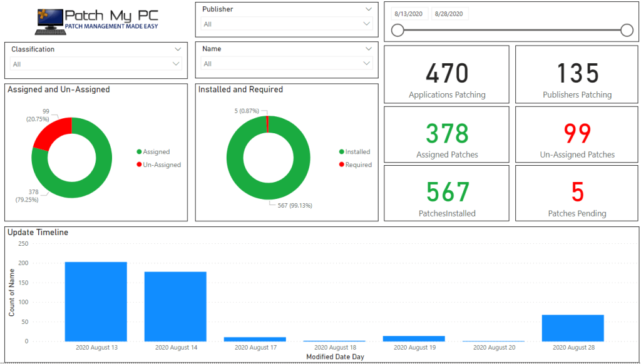This screenshot has height=364, width=641.
Task: Collapse the Name slicer header chevron
Action: pos(369,49)
